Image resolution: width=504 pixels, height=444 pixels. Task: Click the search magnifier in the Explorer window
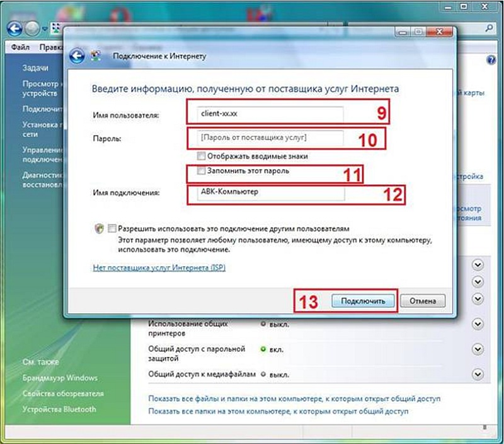(x=490, y=29)
